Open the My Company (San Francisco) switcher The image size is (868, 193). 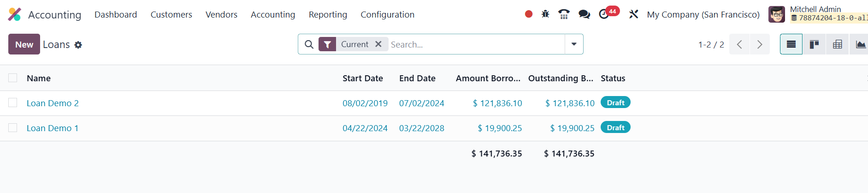pyautogui.click(x=703, y=14)
